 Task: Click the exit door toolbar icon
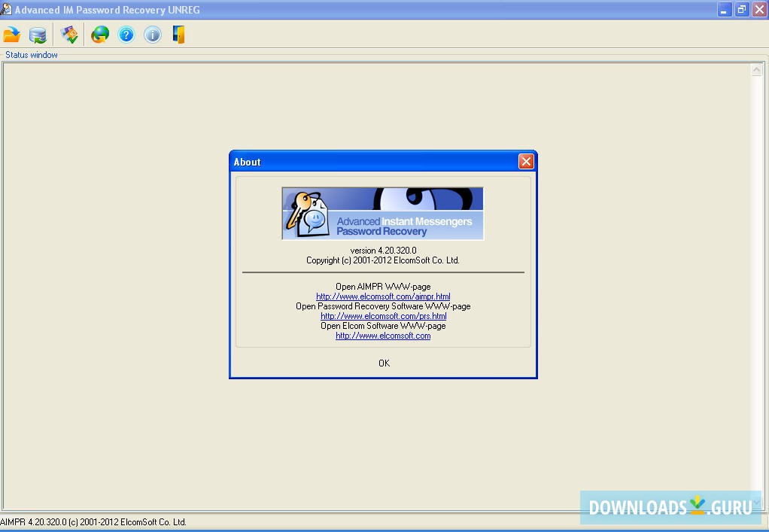(178, 35)
